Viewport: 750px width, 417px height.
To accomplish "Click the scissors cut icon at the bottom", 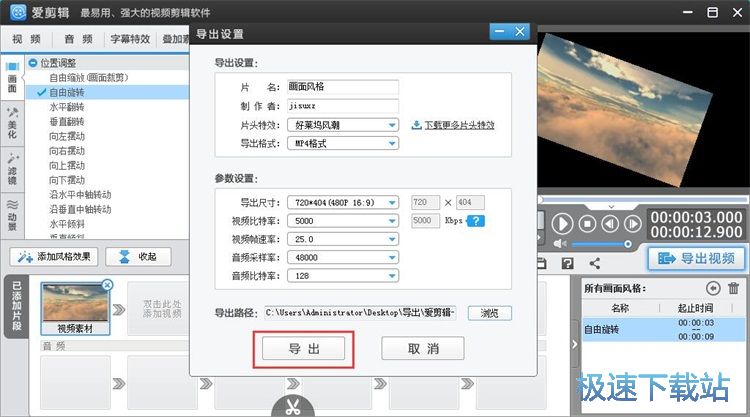I will click(293, 406).
